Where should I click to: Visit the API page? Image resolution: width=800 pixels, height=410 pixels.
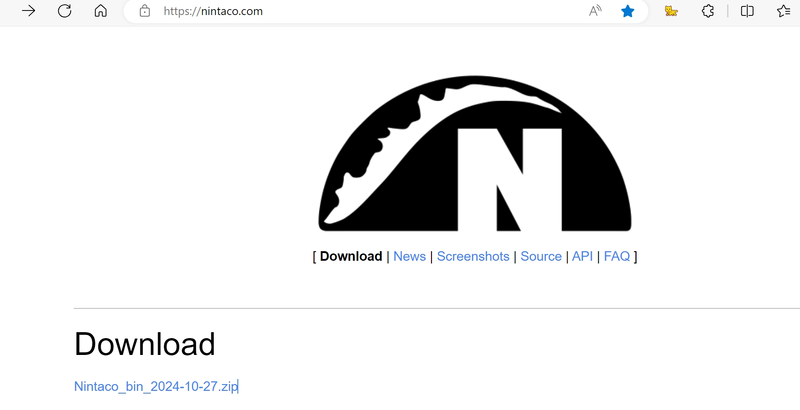click(582, 256)
